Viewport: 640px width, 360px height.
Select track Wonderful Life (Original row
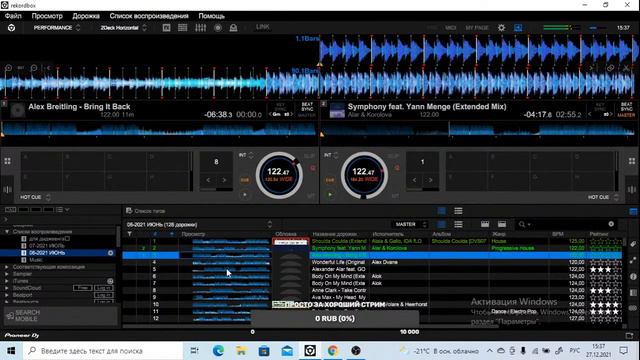pos(372,262)
